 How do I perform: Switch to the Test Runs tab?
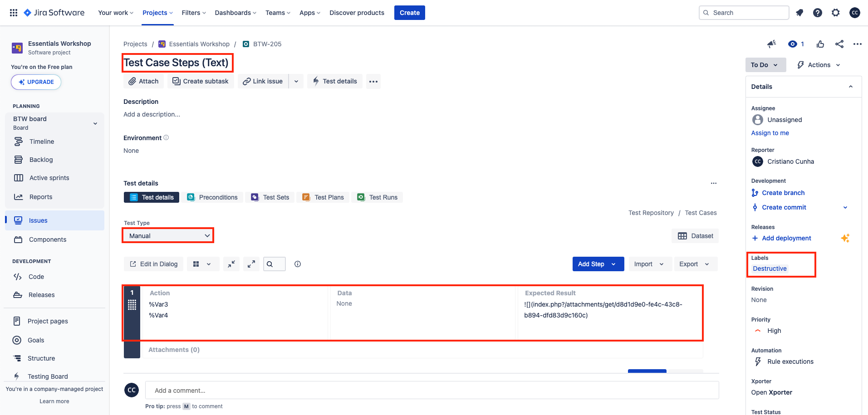click(378, 197)
